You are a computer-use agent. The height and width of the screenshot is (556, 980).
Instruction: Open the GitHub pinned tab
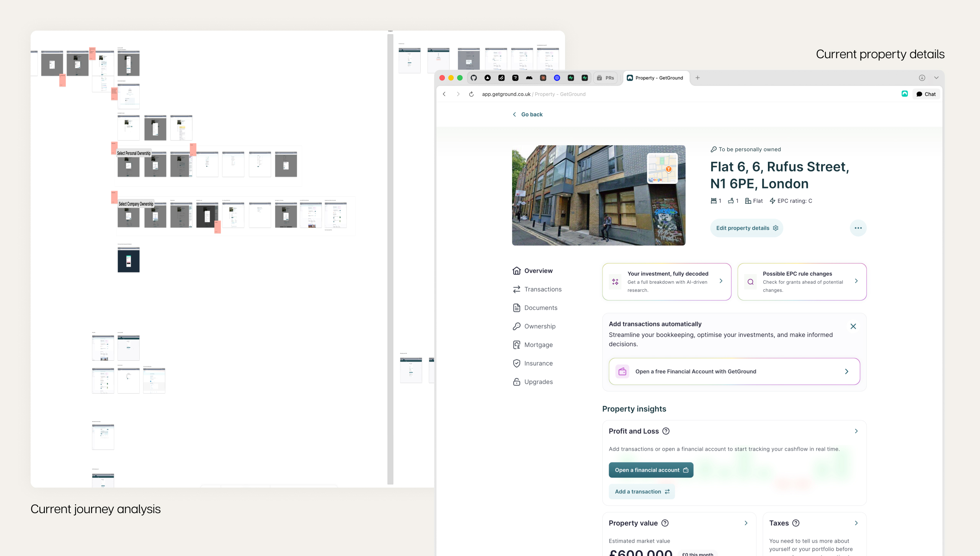(474, 78)
